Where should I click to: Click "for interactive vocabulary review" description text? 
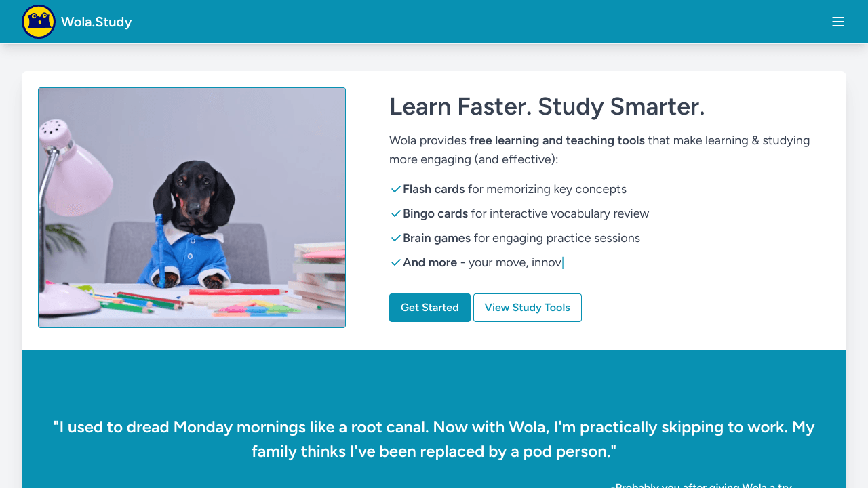(559, 213)
